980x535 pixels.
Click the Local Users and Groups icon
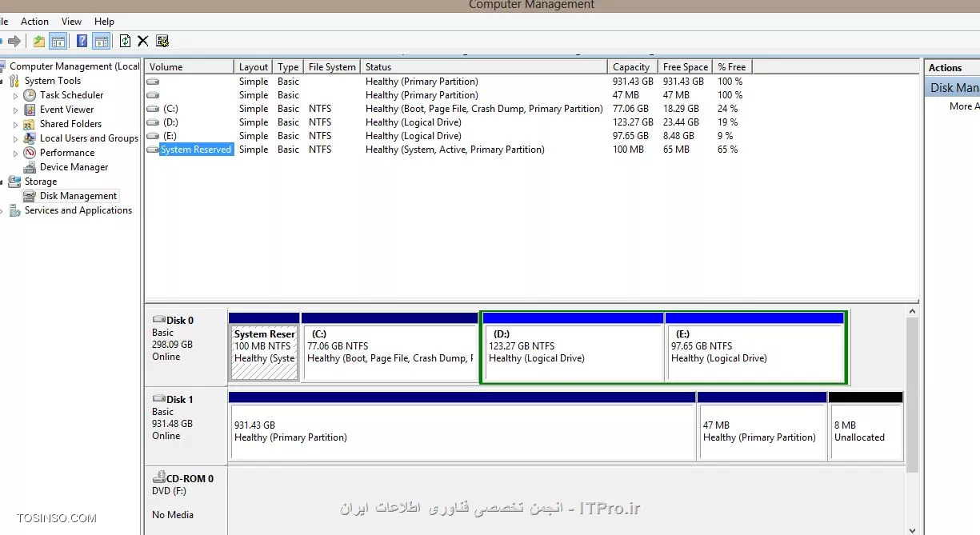click(x=30, y=138)
